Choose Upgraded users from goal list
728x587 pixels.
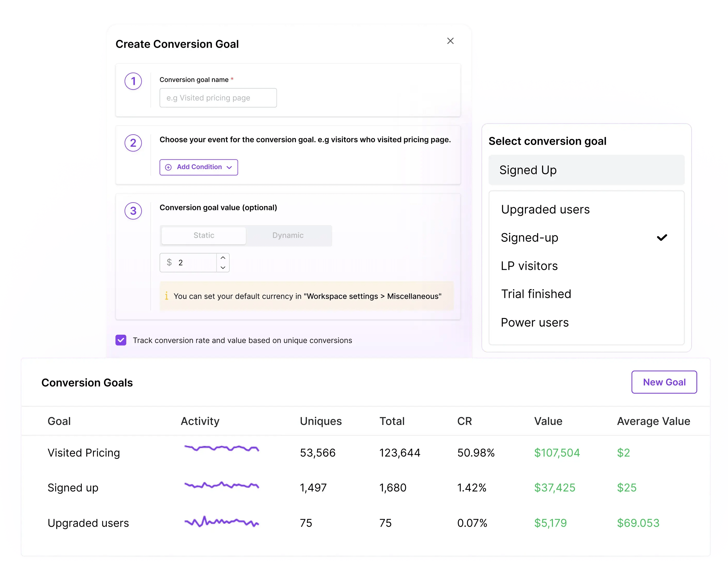point(586,209)
